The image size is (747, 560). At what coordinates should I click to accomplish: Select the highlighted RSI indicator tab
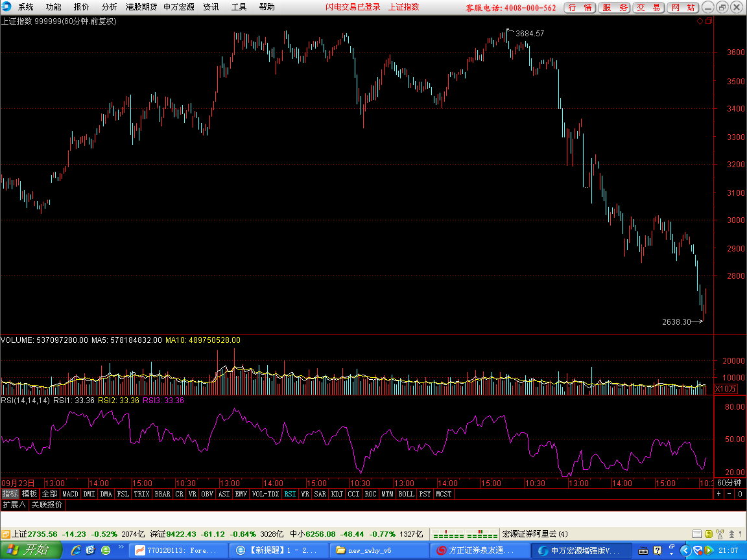pos(290,494)
